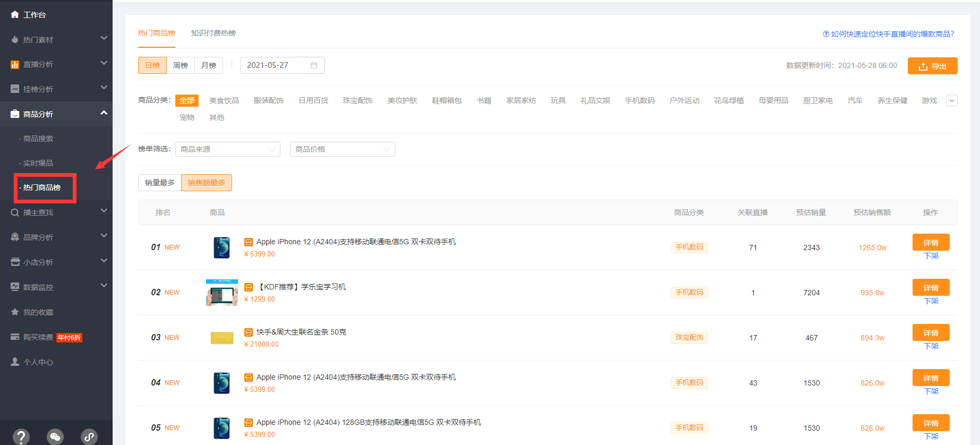Screen dimensions: 980x445
Task: Open the 商品价格 filter dropdown
Action: [343, 149]
